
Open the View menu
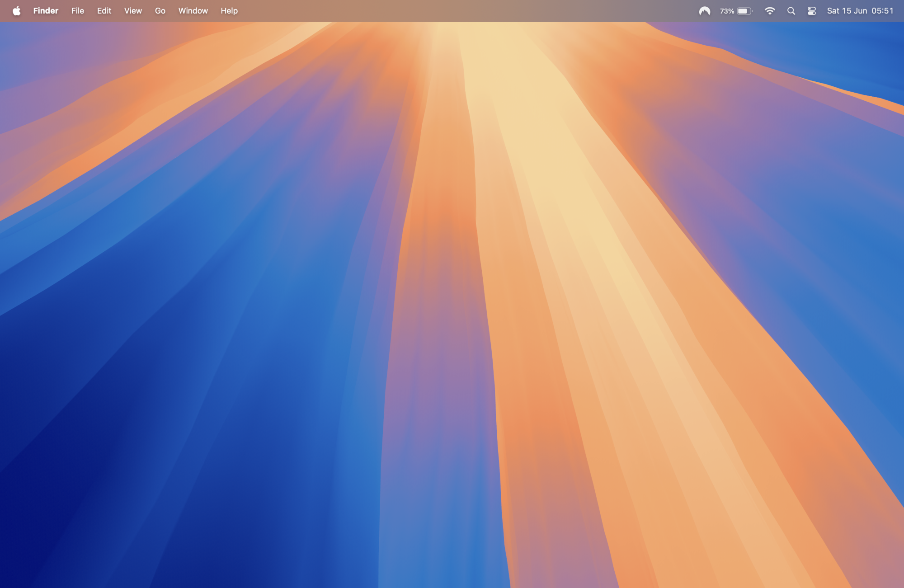(x=133, y=11)
